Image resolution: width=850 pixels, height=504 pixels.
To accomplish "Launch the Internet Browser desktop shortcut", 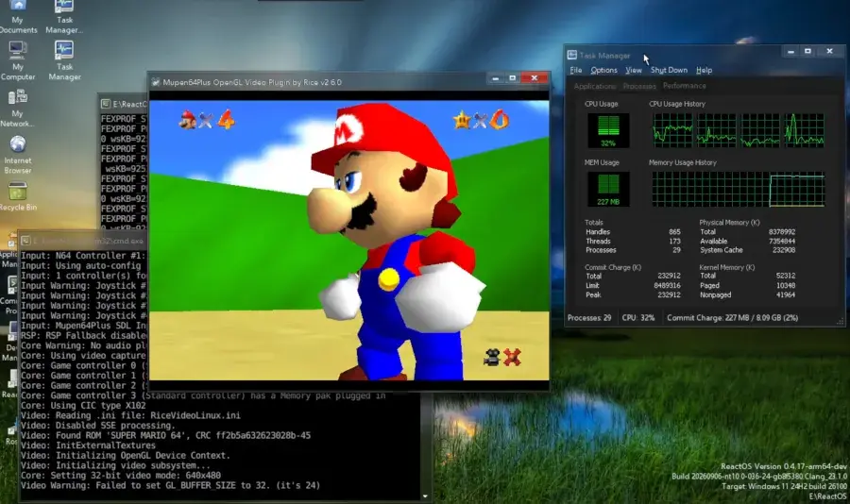I will tap(17, 155).
